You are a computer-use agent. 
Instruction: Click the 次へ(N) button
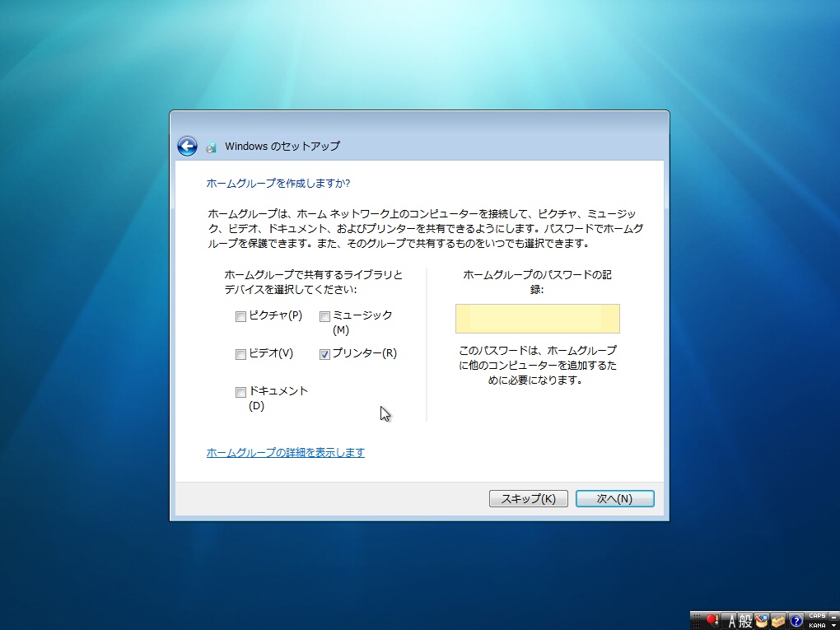614,499
